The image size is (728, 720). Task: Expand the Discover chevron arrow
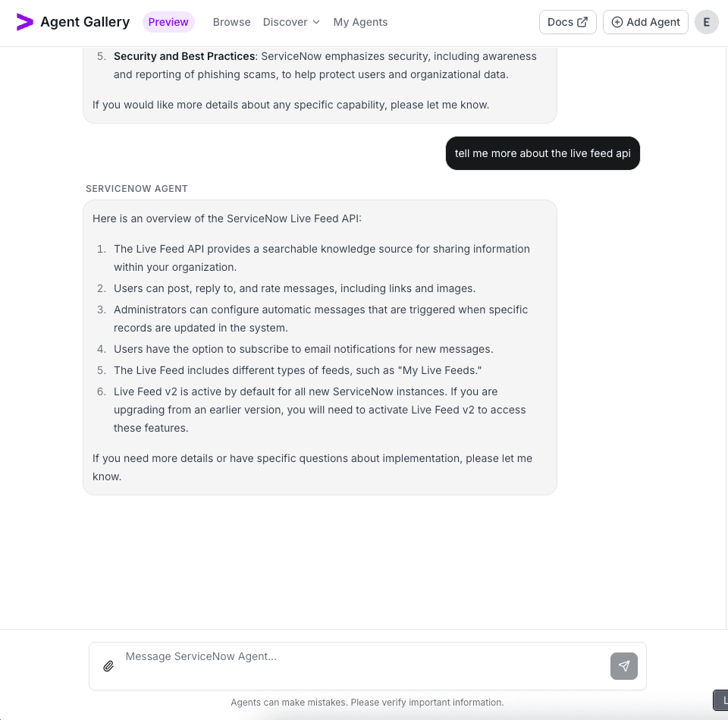click(x=315, y=23)
